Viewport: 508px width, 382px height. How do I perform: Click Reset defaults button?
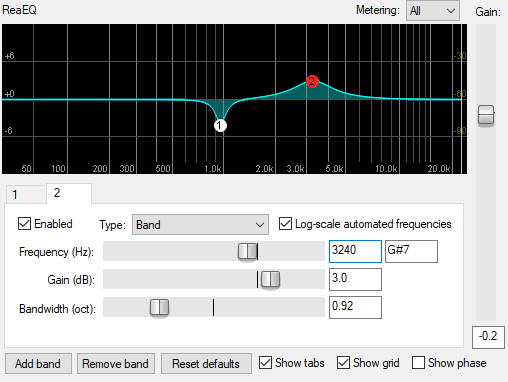(206, 364)
